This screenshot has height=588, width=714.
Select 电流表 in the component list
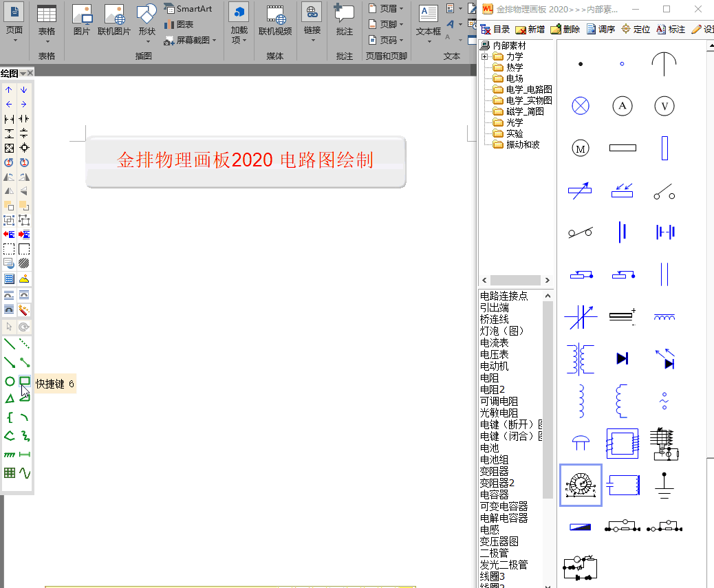coord(494,342)
